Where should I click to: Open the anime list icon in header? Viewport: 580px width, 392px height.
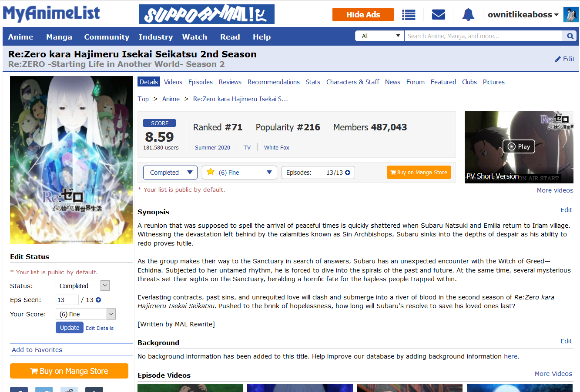point(409,15)
